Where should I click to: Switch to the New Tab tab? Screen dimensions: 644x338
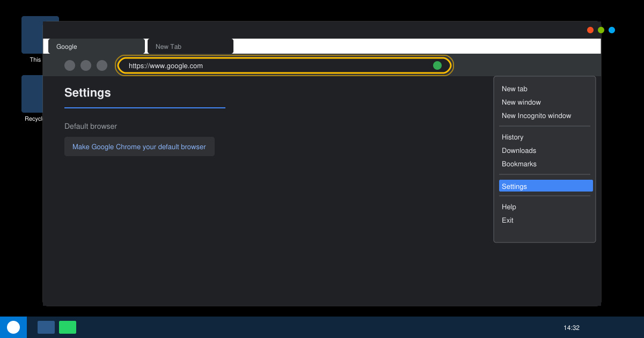pyautogui.click(x=191, y=46)
